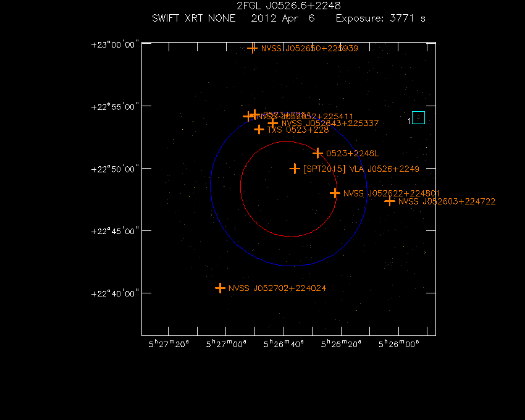Screen dimensions: 525x420
Task: Select the label NVSS J052643+225337
Action: [330, 124]
